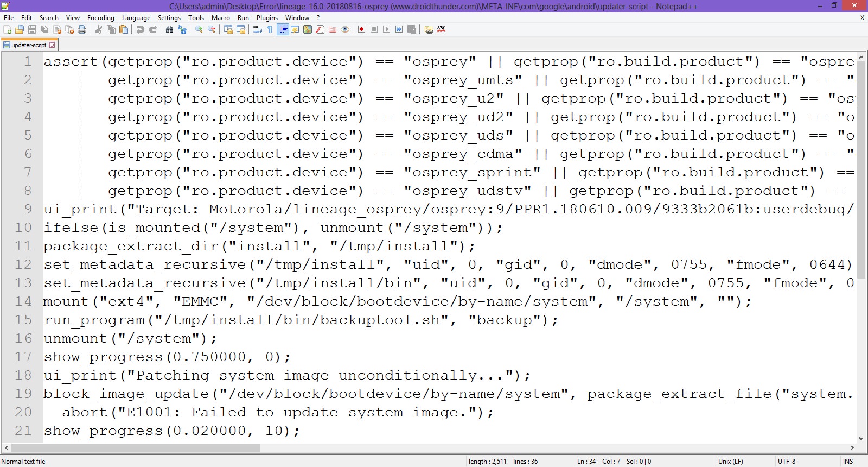Start macro recording with red dot icon

coord(361,29)
